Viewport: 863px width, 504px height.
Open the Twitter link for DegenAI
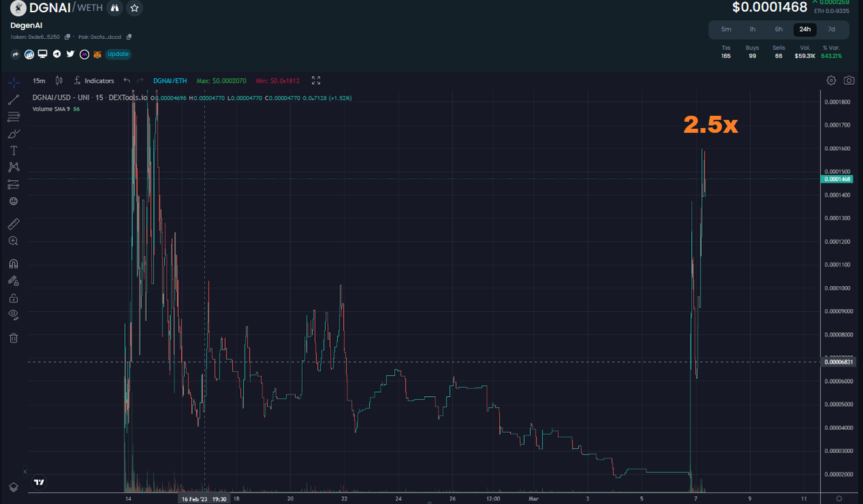(x=70, y=54)
